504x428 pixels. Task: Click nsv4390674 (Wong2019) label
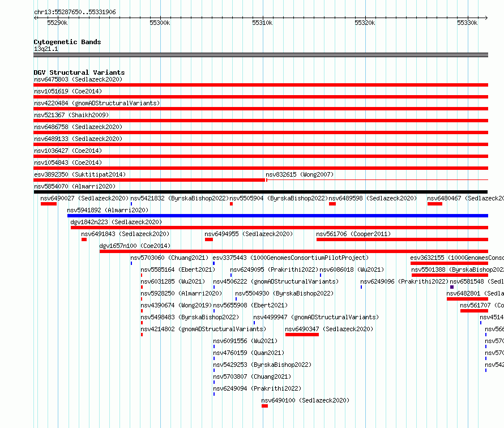pos(176,305)
